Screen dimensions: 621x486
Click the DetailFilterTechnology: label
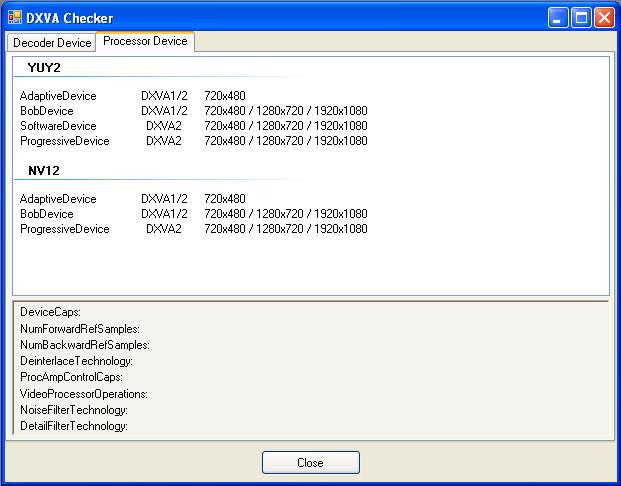pos(74,426)
